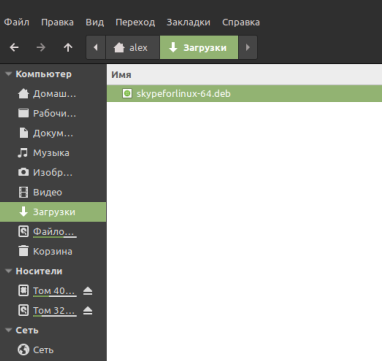Click the desktop icon next to Рабочи…

coord(23,114)
